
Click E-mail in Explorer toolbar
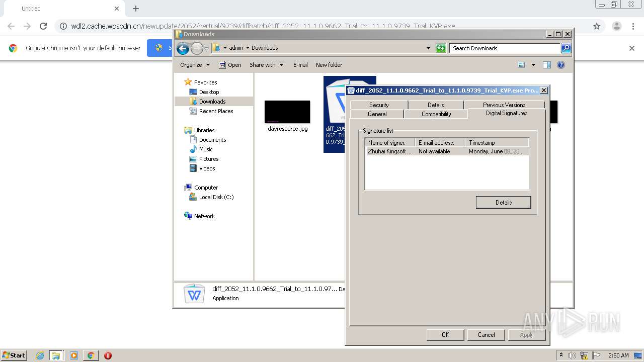(x=300, y=65)
